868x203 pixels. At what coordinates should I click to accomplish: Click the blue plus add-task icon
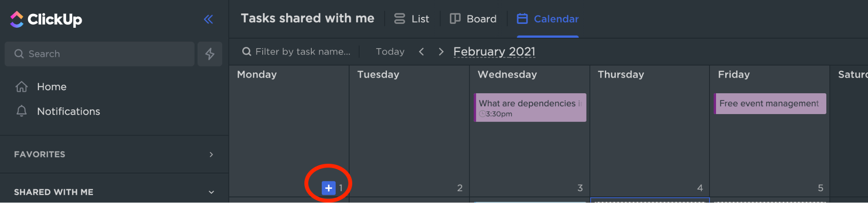328,188
